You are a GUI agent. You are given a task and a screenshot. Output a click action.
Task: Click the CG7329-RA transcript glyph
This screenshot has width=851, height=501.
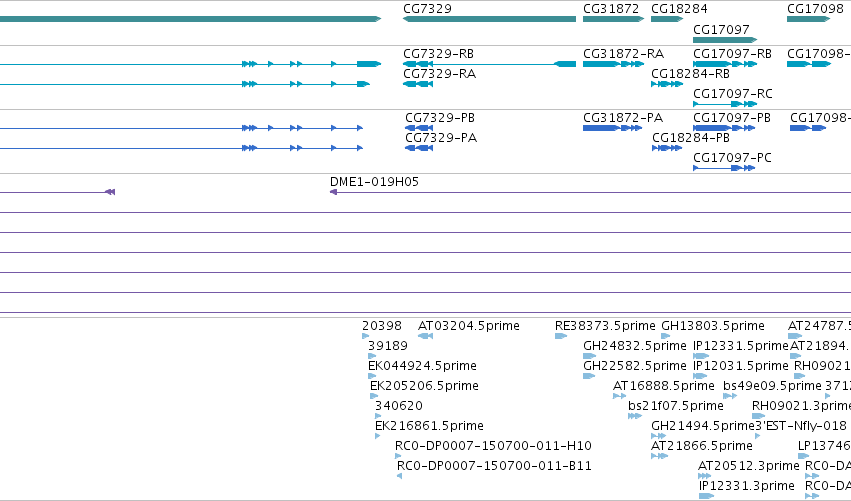[x=418, y=84]
